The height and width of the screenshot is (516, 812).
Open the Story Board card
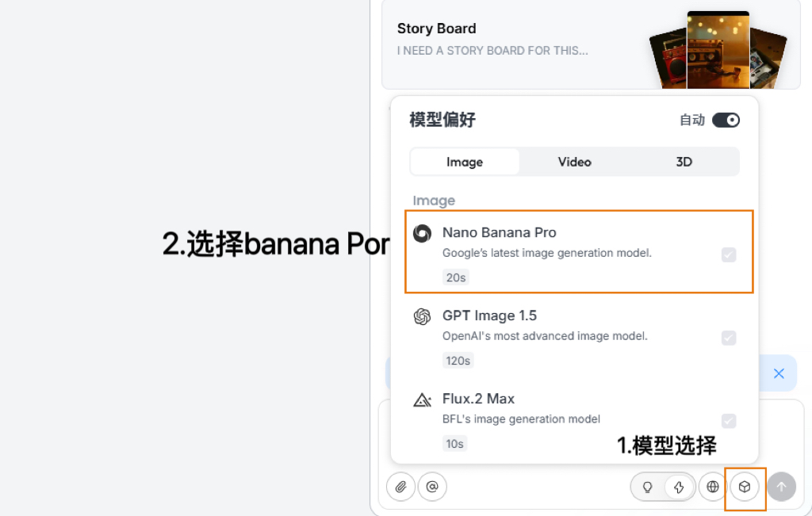(x=591, y=44)
